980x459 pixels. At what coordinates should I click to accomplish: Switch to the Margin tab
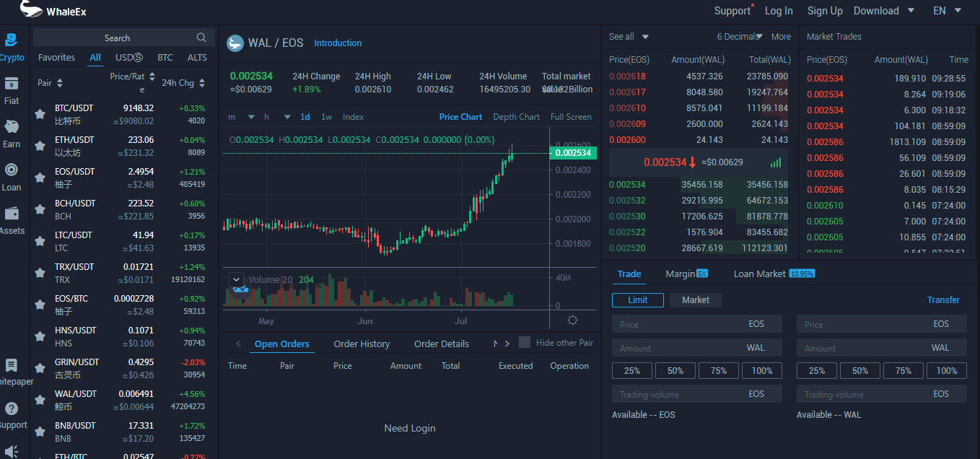686,274
